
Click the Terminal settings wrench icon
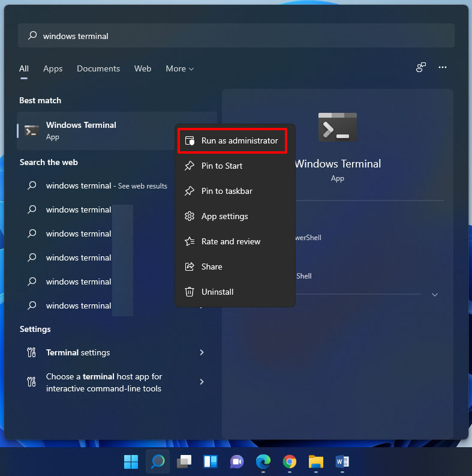point(32,352)
